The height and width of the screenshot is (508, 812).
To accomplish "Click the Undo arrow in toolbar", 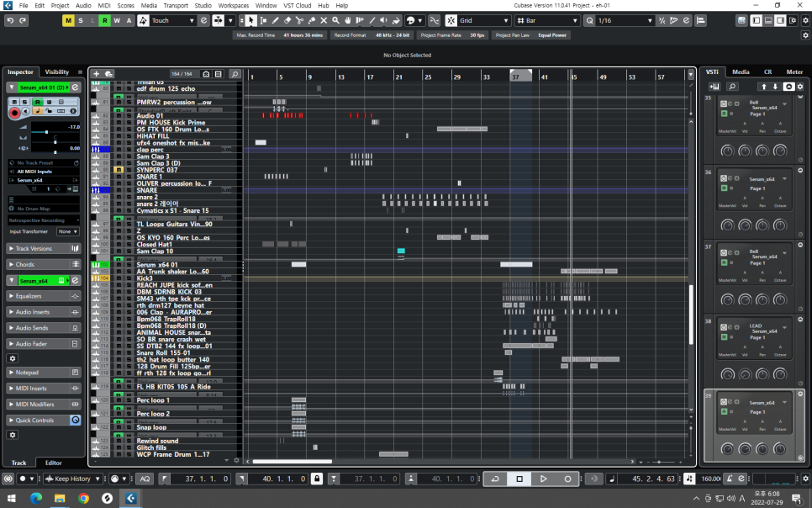I will tap(10, 21).
